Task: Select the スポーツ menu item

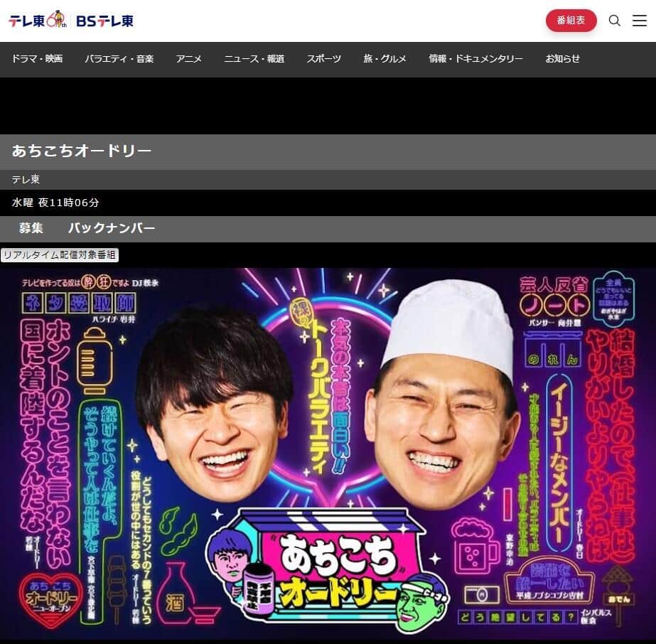Action: [323, 60]
